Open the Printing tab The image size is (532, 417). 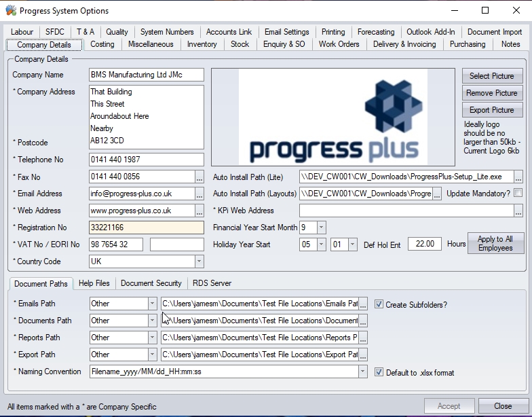point(333,32)
